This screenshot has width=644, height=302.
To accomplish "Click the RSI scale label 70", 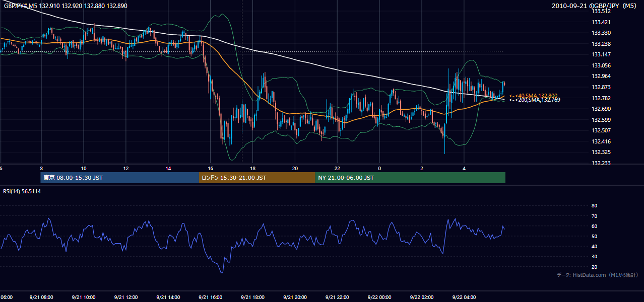I will click(594, 216).
